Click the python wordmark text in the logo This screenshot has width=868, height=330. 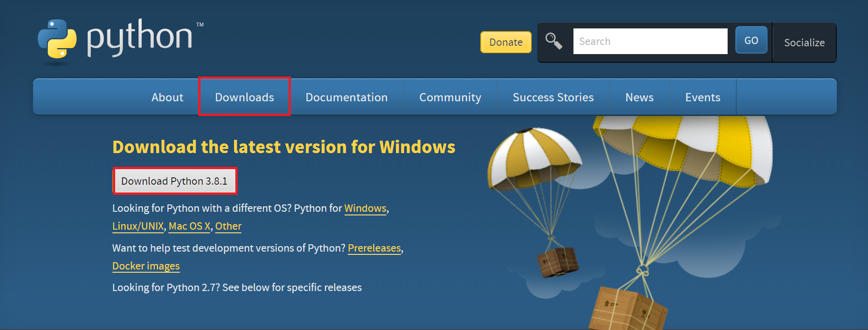point(139,38)
